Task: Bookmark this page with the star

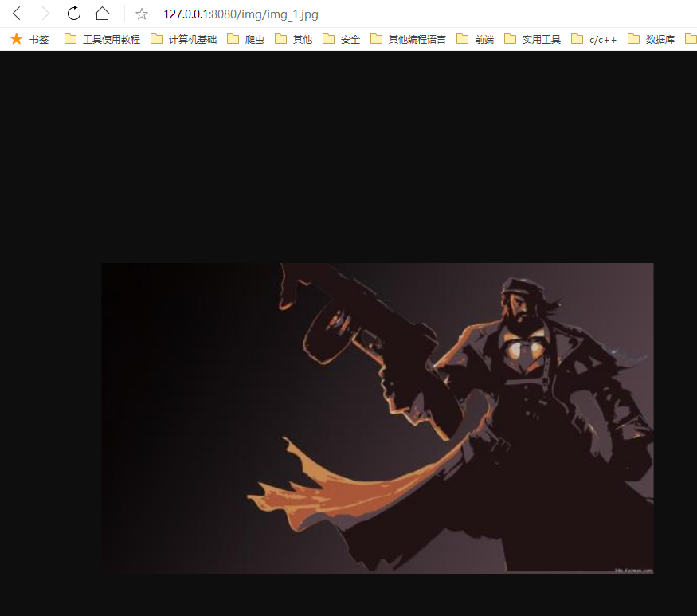Action: [x=141, y=14]
